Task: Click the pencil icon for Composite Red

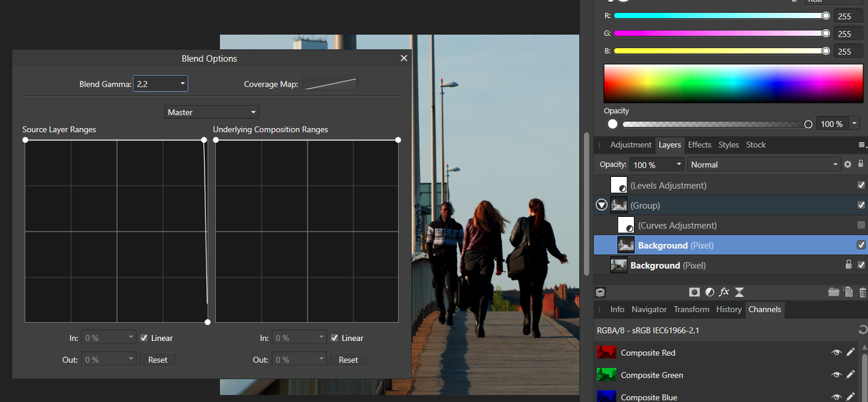Action: click(x=850, y=353)
